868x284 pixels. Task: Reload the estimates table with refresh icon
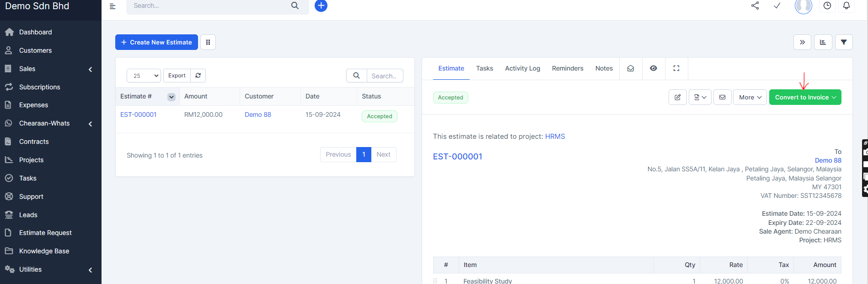click(198, 76)
